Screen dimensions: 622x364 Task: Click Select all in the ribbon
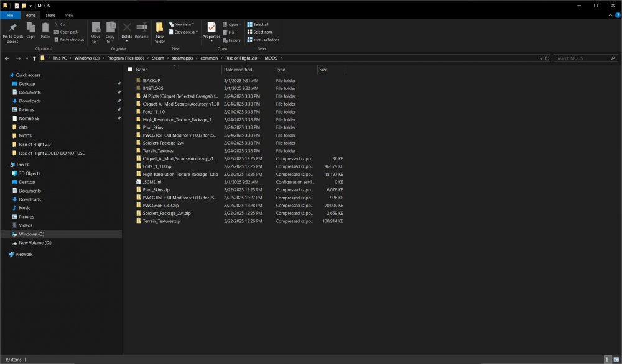258,24
